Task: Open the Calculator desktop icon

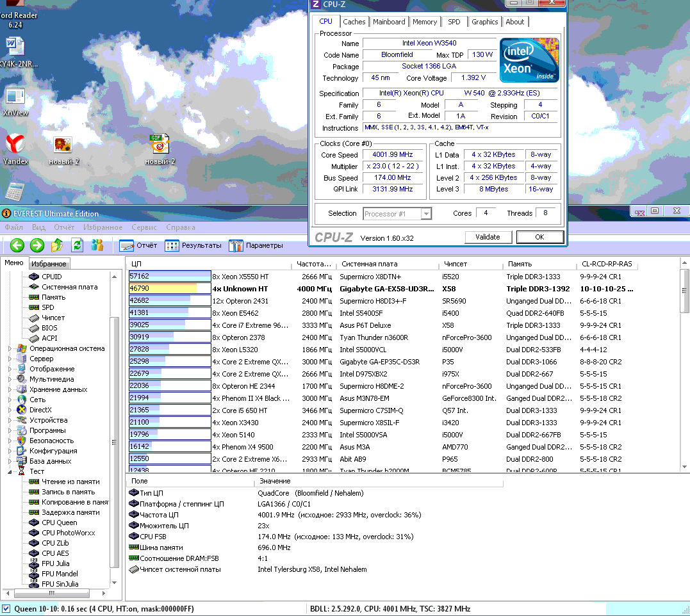Action: (x=15, y=191)
